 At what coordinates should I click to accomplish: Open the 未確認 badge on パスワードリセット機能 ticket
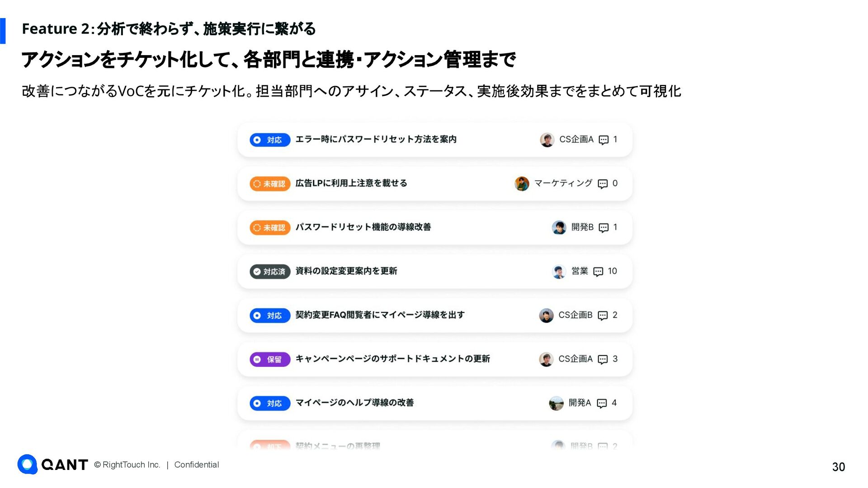tap(269, 228)
